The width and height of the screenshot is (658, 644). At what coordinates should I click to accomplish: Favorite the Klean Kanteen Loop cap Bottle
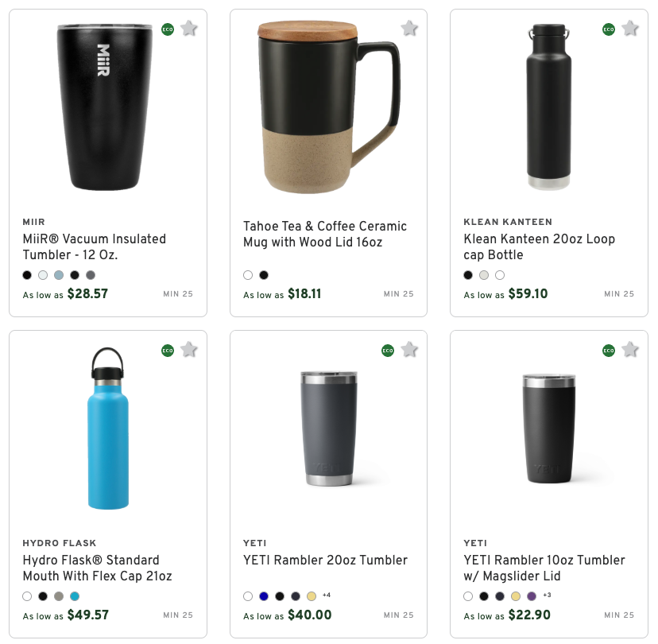(x=629, y=29)
